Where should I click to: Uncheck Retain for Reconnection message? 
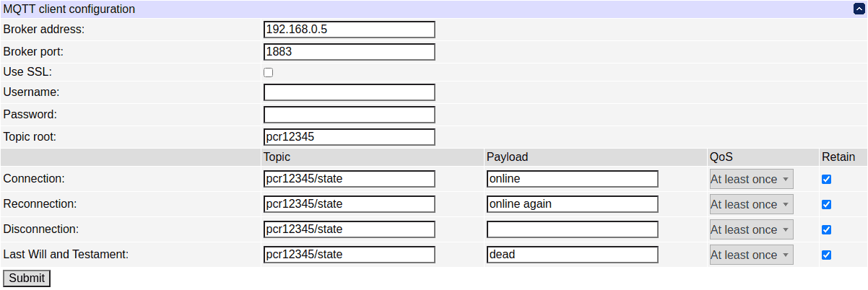pyautogui.click(x=826, y=205)
